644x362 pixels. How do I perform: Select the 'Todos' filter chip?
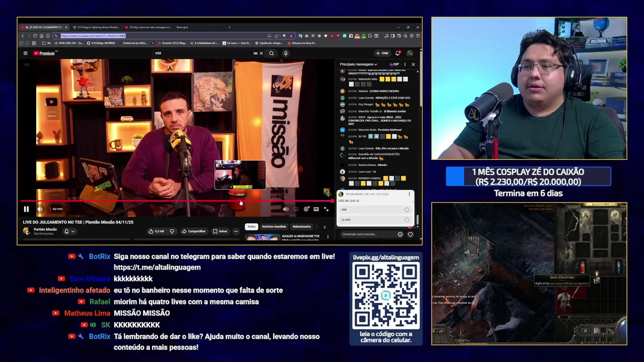[252, 227]
